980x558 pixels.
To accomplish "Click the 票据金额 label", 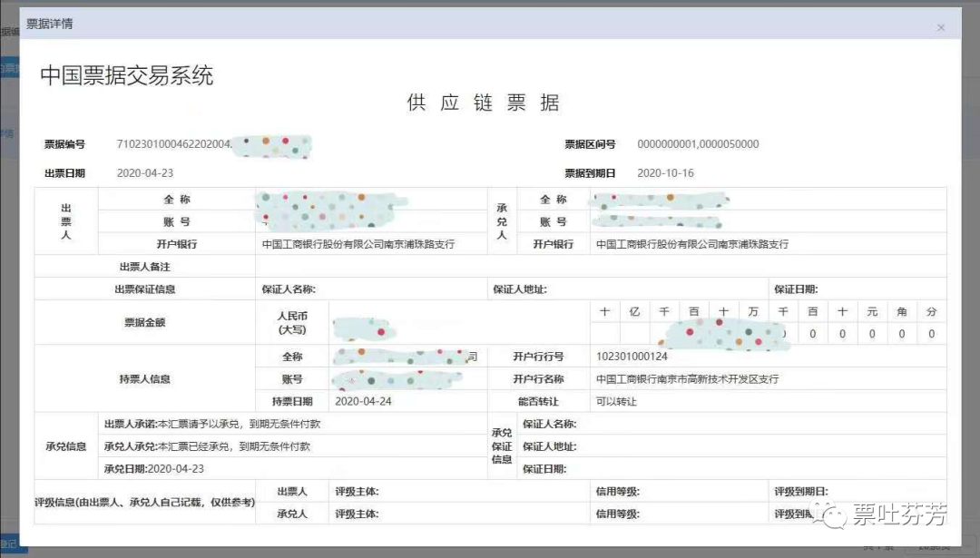I will (145, 322).
